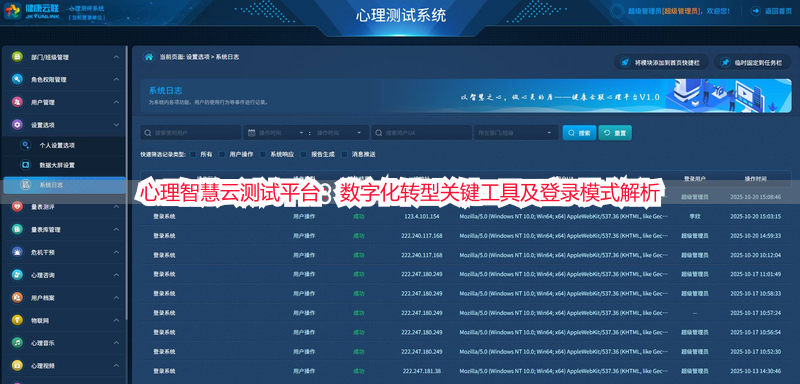Viewport: 800px width, 384px height.
Task: Expand 危机干预 using its chevron
Action: coord(116,252)
